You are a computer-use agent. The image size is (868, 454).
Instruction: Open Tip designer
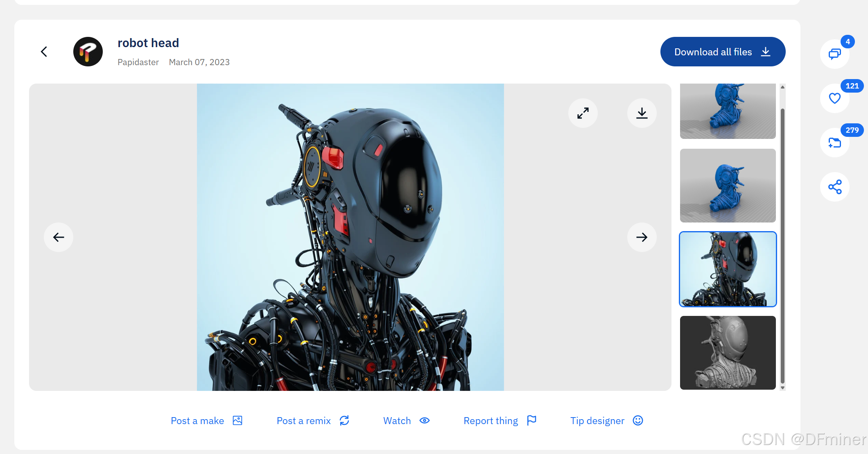(606, 421)
